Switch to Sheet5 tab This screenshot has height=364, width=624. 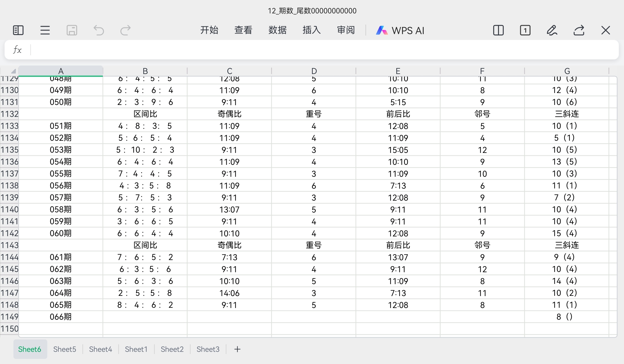(x=65, y=349)
